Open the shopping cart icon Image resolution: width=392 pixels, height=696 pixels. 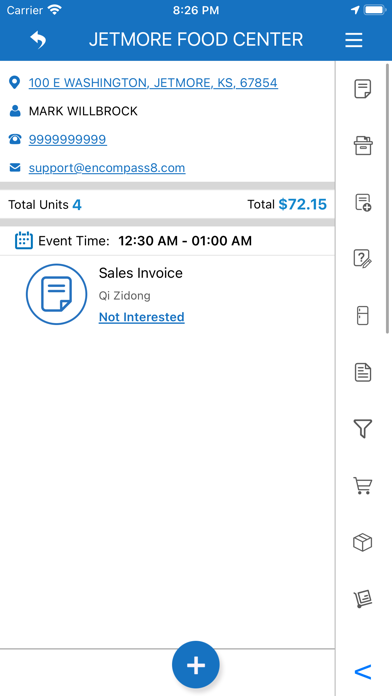pyautogui.click(x=363, y=486)
